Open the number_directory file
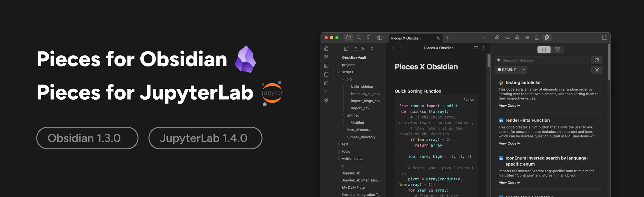Viewport: 644px width, 197px height. 361,137
